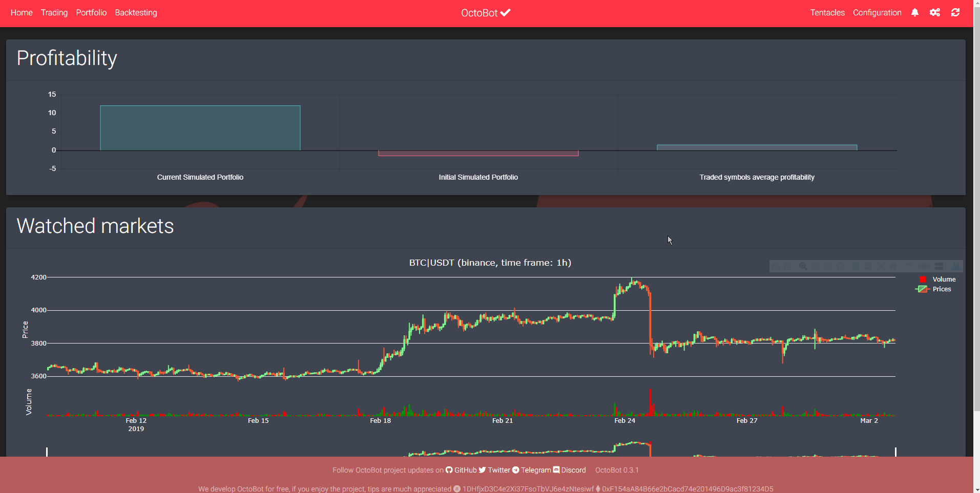Toggle the Prices trace in chart legend
This screenshot has width=980, height=493.
pos(941,289)
